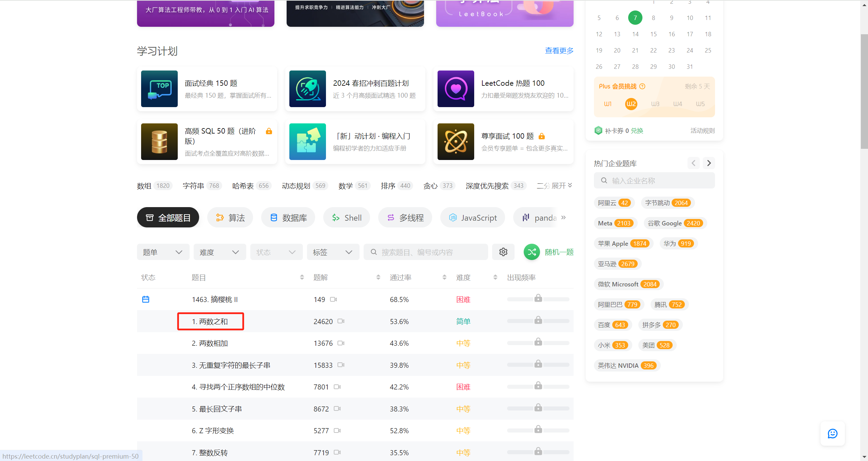Screen dimensions: 868x461
Task: Click the lock icon in 两数相加 frequency bar
Action: (538, 342)
